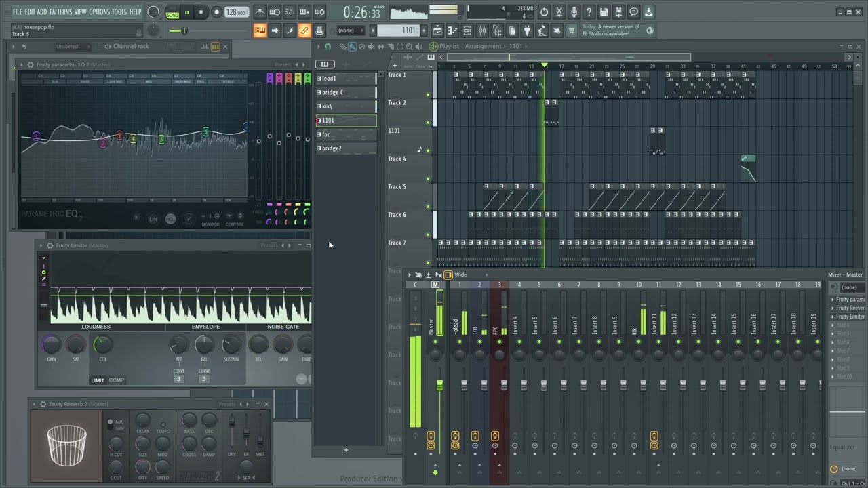Open the piano roll view icon
Viewport: 868px width, 488px height.
point(452,30)
